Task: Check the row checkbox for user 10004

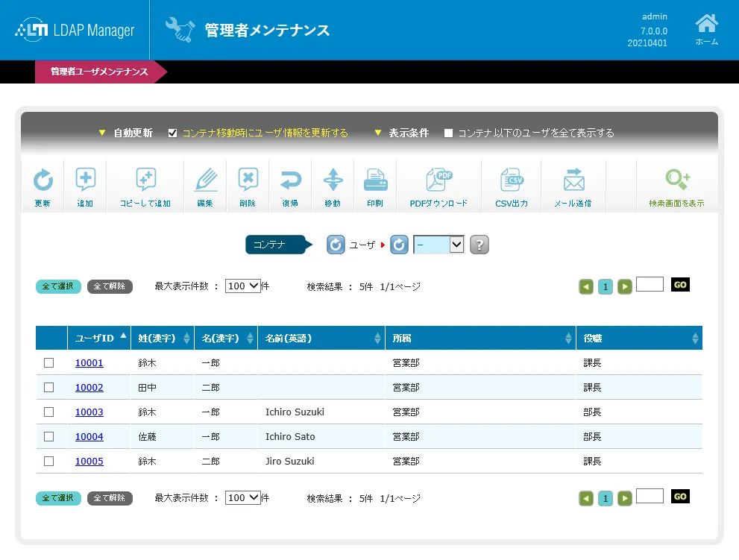Action: click(x=48, y=436)
